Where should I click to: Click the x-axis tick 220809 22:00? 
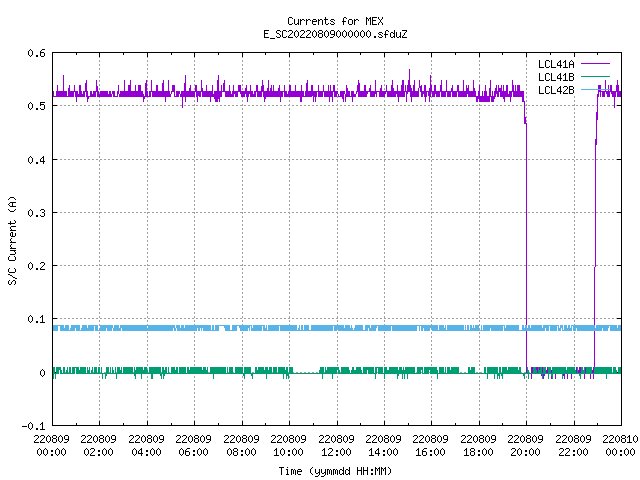pyautogui.click(x=573, y=445)
